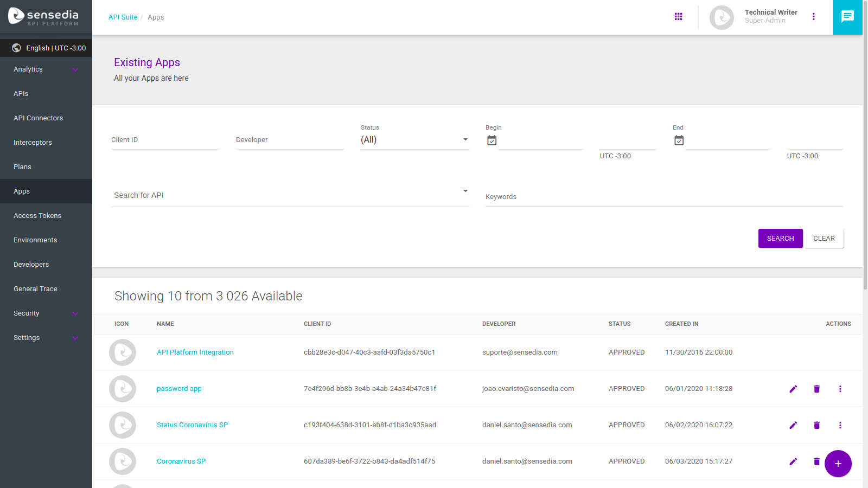
Task: Open the Developers sidebar item
Action: click(x=31, y=265)
